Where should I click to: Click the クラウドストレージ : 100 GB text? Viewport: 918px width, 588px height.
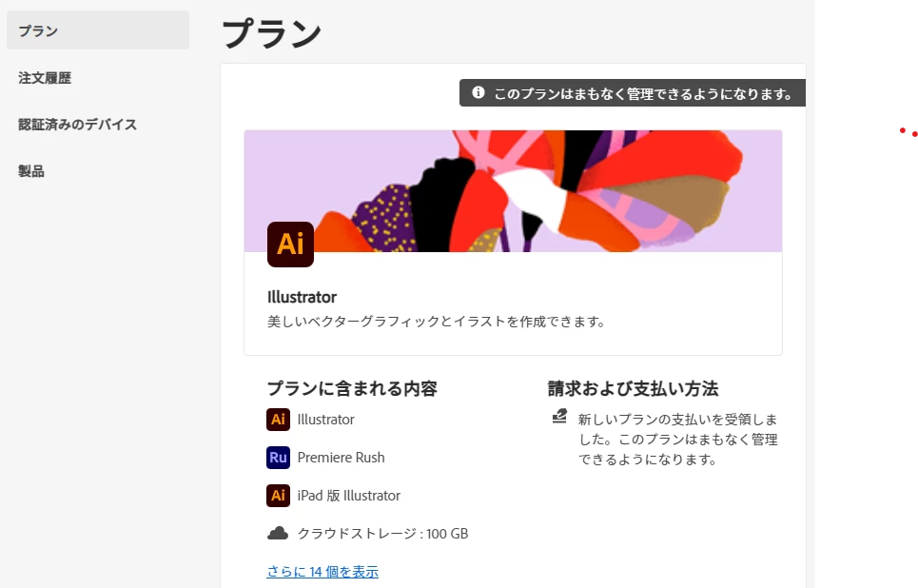[382, 534]
